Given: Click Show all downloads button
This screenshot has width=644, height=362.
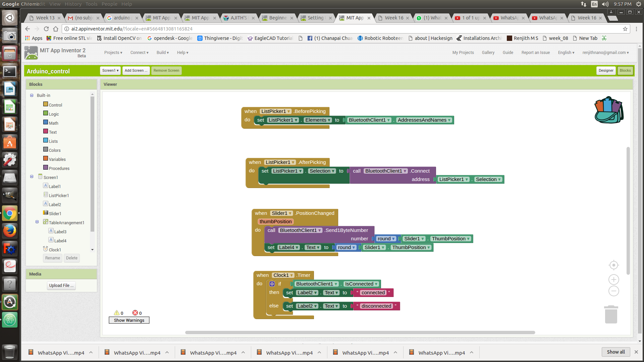Looking at the screenshot, I should click(616, 352).
